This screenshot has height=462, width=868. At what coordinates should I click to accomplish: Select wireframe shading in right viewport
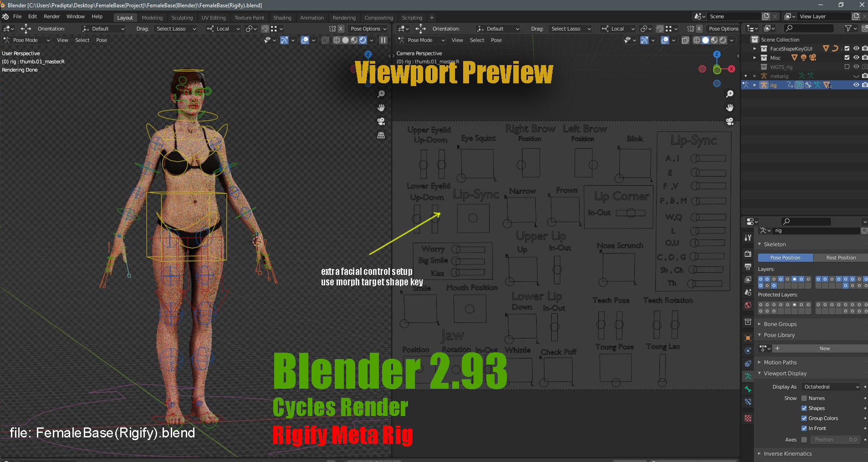pyautogui.click(x=697, y=40)
